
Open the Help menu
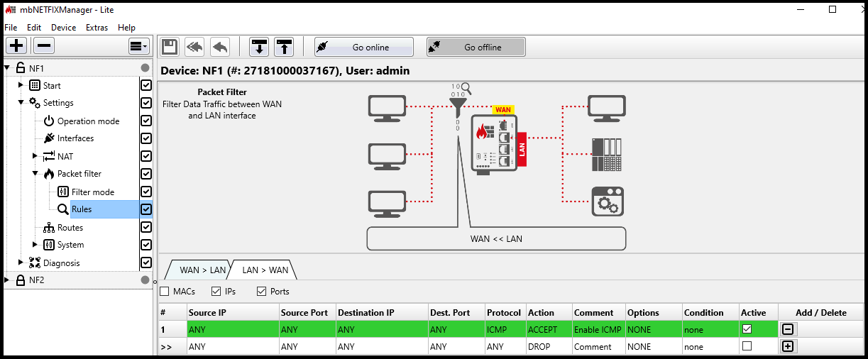point(126,28)
